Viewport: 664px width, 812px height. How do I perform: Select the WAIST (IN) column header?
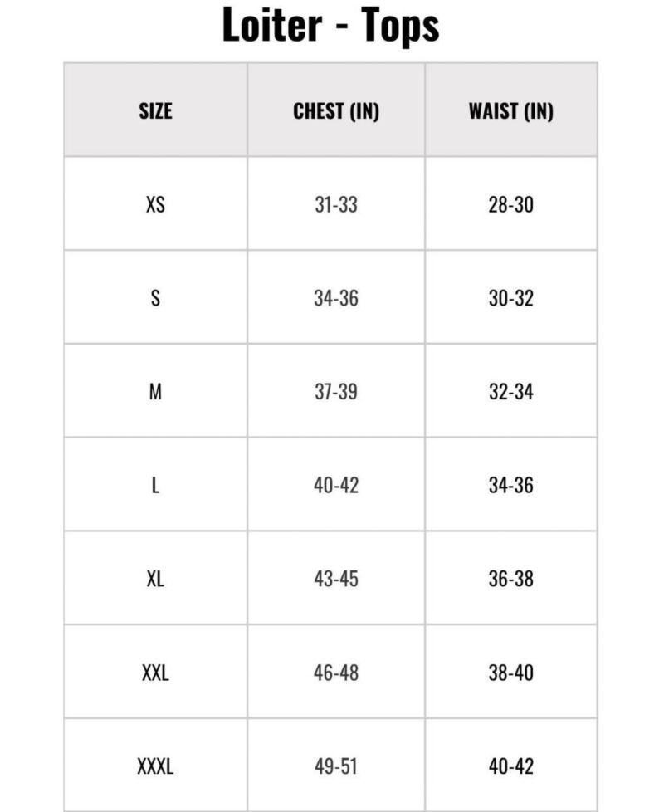pyautogui.click(x=510, y=110)
